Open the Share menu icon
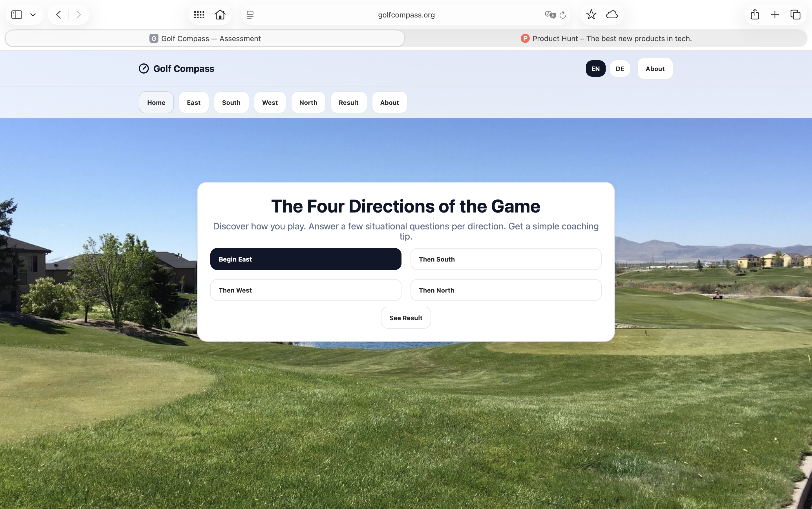 click(754, 14)
